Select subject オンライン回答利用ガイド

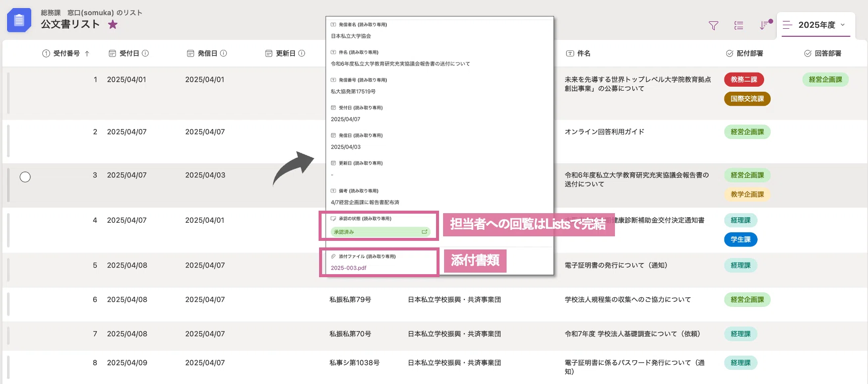(x=604, y=132)
